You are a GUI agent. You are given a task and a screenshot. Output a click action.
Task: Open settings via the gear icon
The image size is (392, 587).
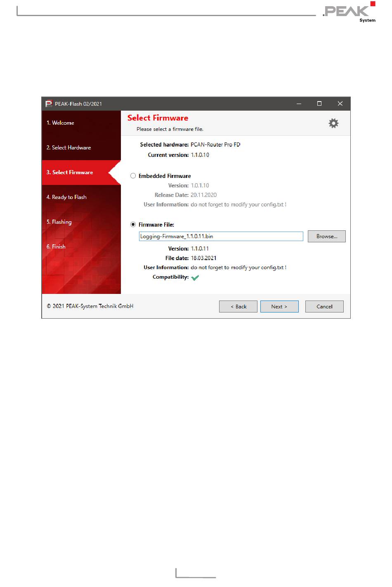coord(333,123)
